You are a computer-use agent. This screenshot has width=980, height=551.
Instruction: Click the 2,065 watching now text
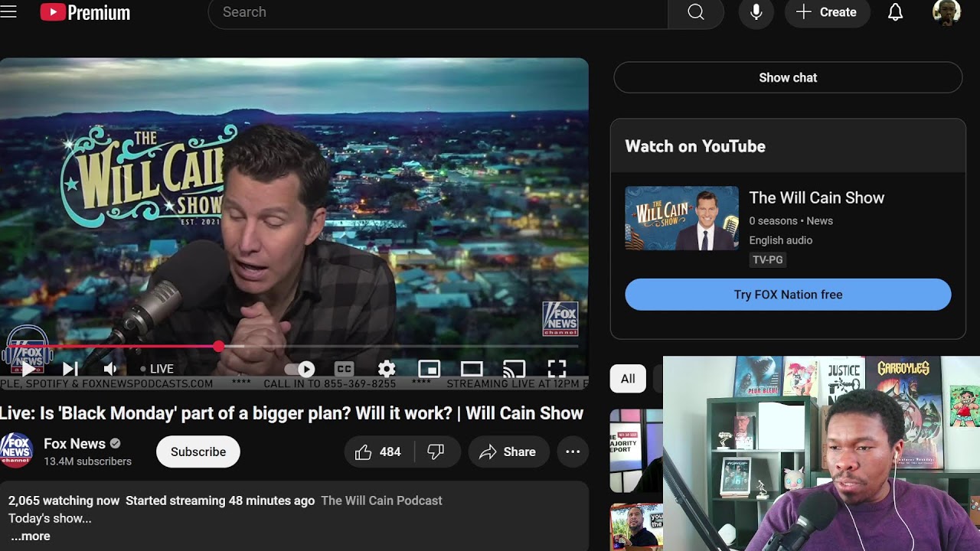coord(64,500)
